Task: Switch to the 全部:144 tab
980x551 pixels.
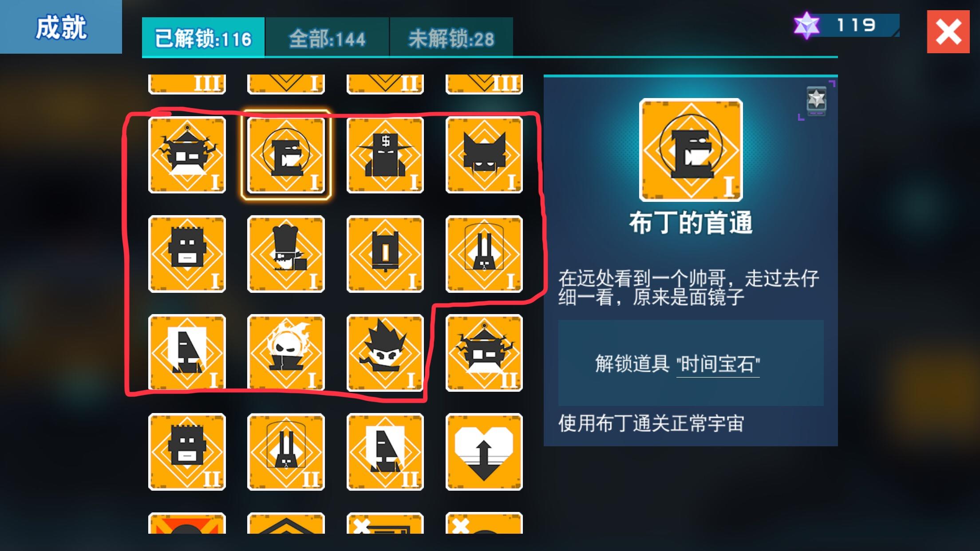Action: tap(327, 38)
